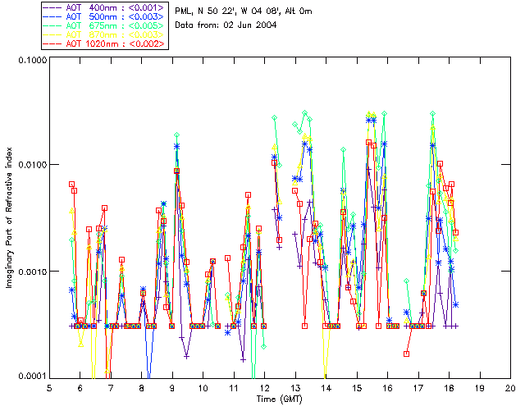Click the x-axis label 10
The image size is (525, 420).
203,388
